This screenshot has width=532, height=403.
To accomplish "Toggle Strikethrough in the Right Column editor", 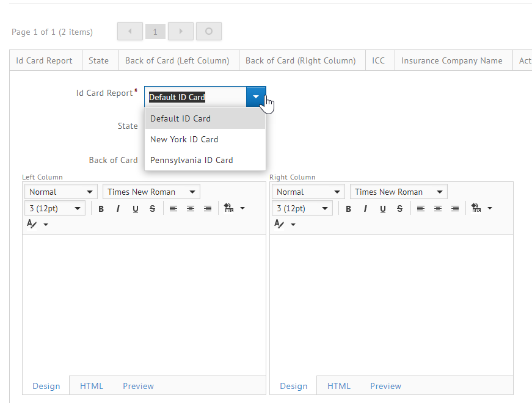I will pyautogui.click(x=399, y=209).
